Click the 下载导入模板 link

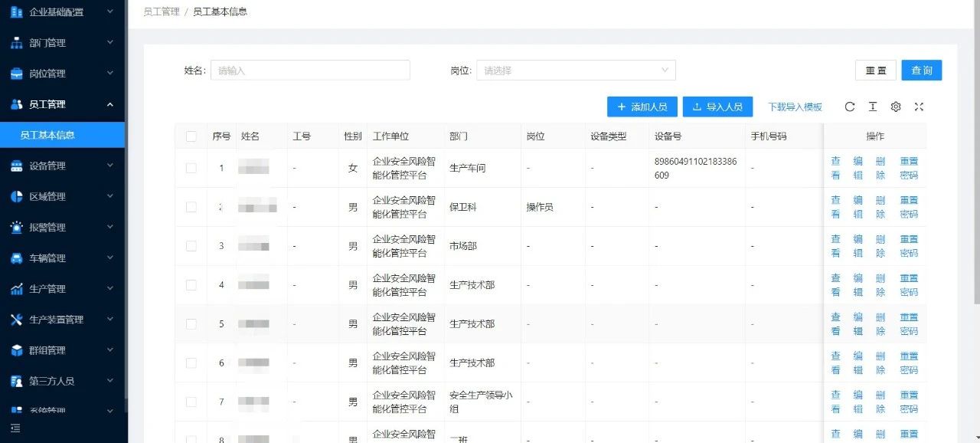pyautogui.click(x=795, y=107)
